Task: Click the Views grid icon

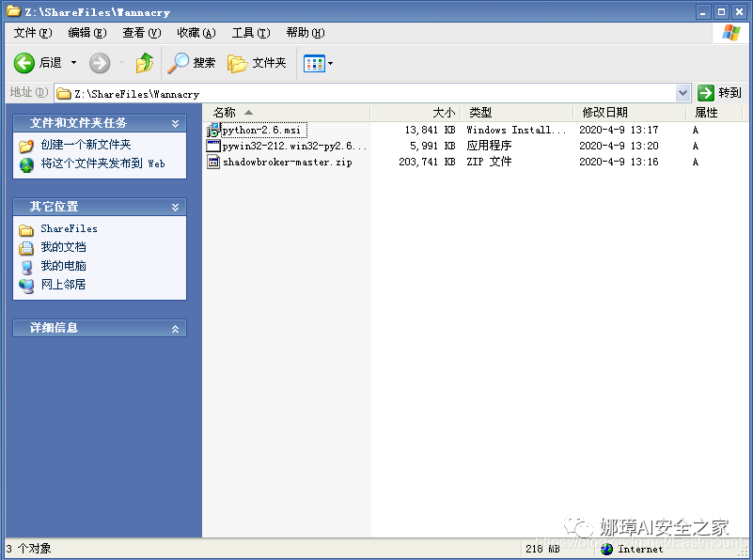Action: (314, 63)
